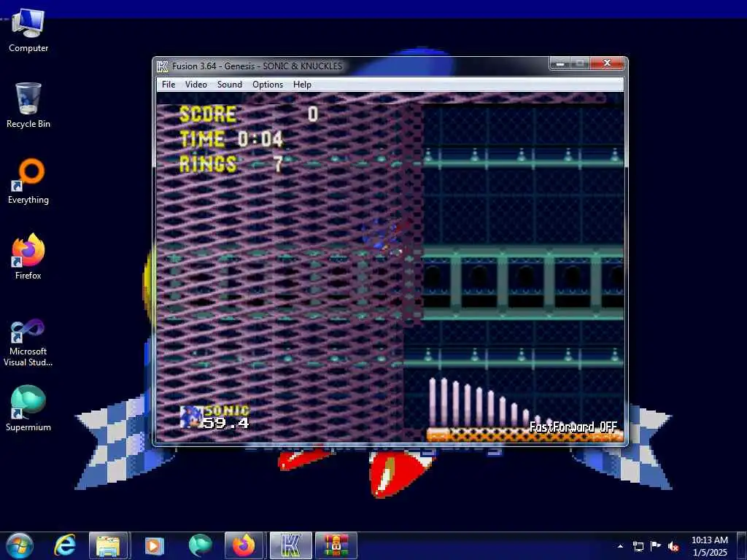
Task: Open the File menu in Fusion
Action: pyautogui.click(x=169, y=85)
